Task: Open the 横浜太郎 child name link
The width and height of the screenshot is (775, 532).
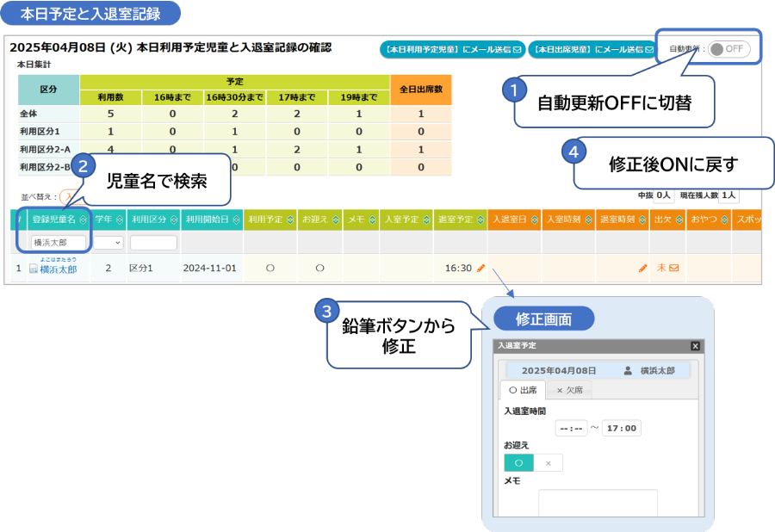Action: (x=59, y=269)
